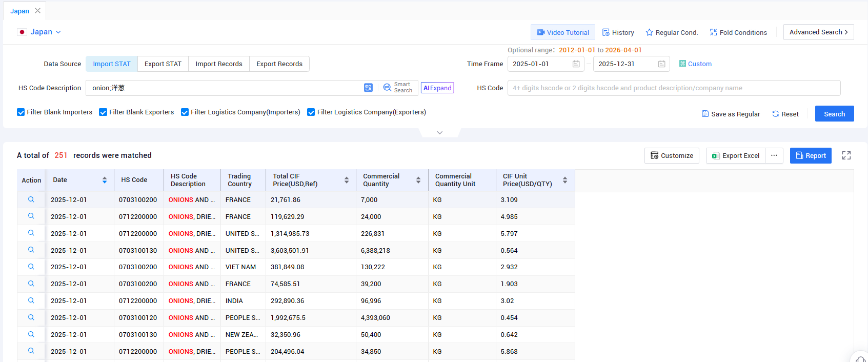868x362 pixels.
Task: Open Advanced Search
Action: [818, 32]
